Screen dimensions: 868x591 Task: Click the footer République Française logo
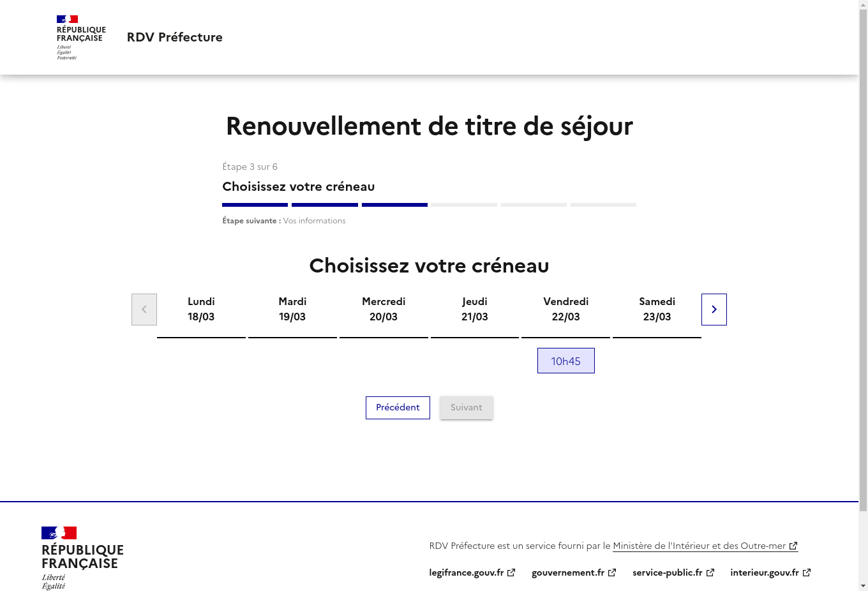(x=82, y=558)
